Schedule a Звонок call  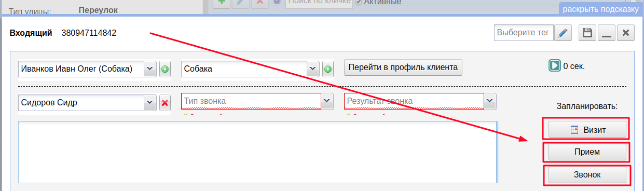(587, 175)
